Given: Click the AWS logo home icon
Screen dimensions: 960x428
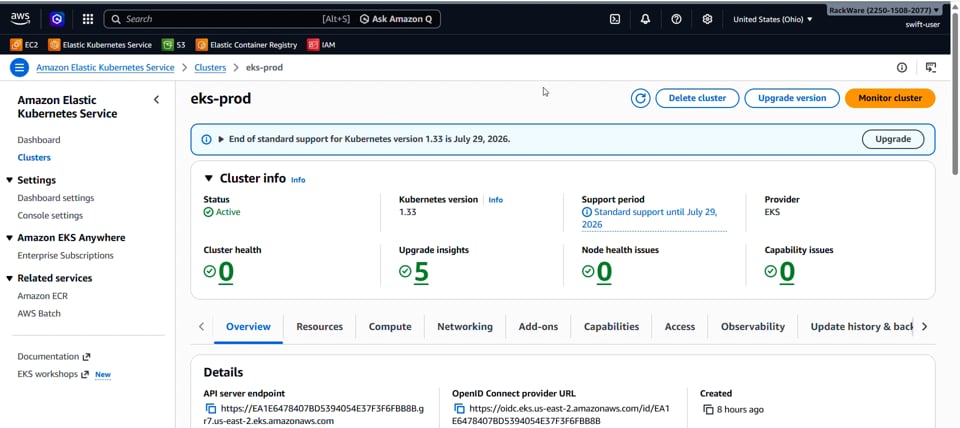Looking at the screenshot, I should pos(20,19).
